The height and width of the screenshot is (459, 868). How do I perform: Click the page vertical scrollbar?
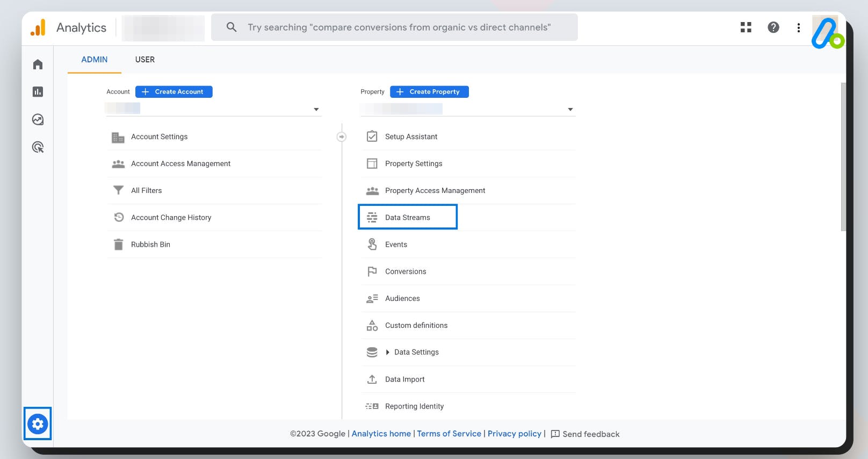(843, 156)
